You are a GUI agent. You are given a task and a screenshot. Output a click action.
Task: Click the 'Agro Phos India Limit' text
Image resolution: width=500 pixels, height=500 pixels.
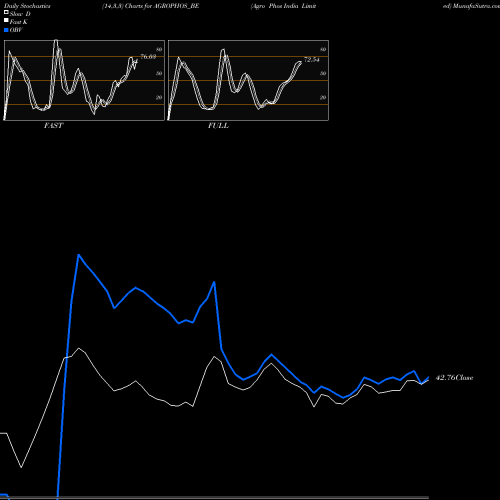coord(283,6)
